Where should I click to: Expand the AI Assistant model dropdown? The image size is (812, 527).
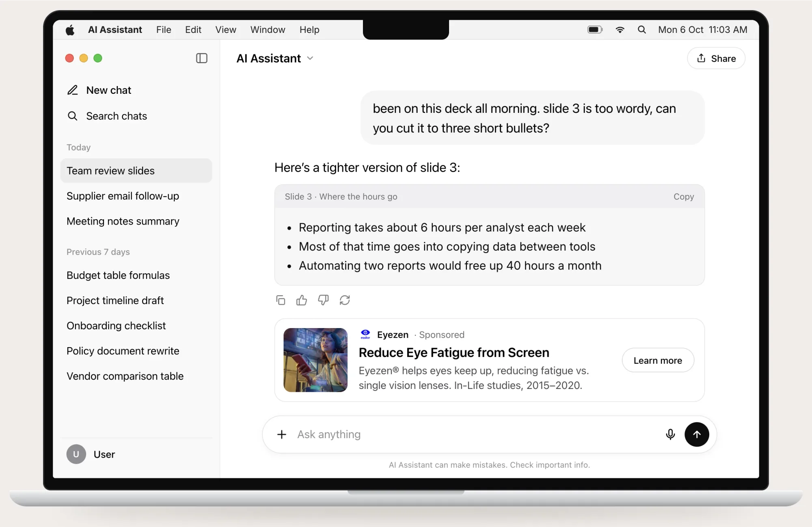310,58
